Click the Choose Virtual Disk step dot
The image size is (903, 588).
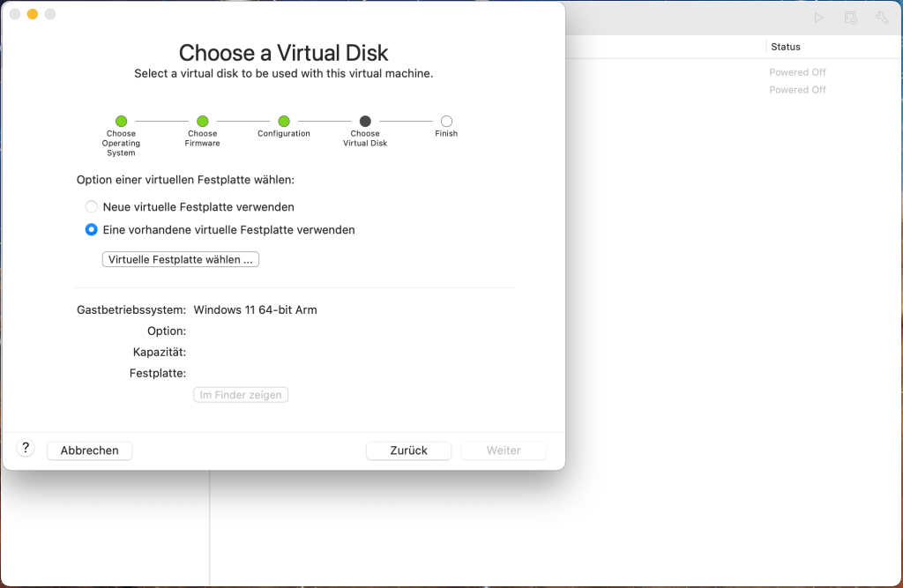[x=364, y=122]
